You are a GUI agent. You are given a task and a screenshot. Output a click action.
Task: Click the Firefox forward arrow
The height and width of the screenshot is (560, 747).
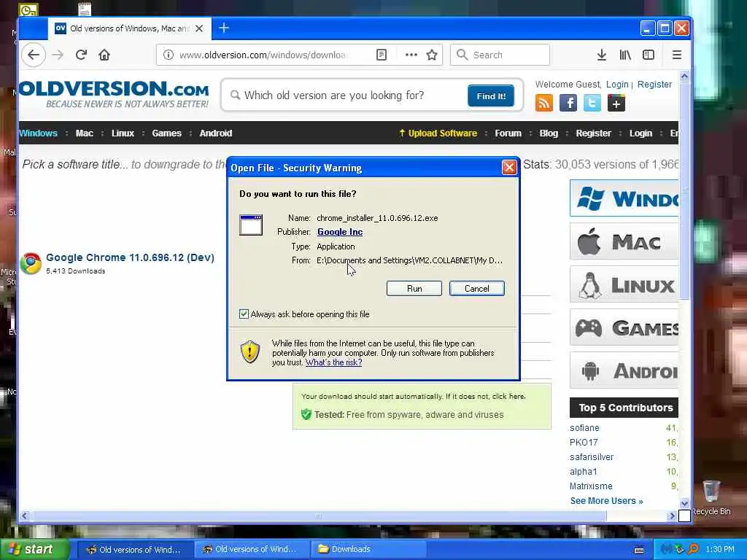[58, 55]
